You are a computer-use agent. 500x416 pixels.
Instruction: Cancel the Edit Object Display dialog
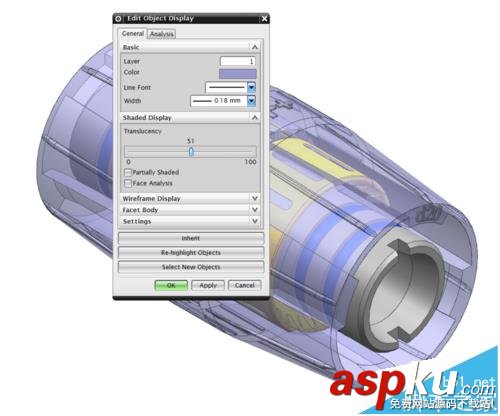tap(245, 285)
